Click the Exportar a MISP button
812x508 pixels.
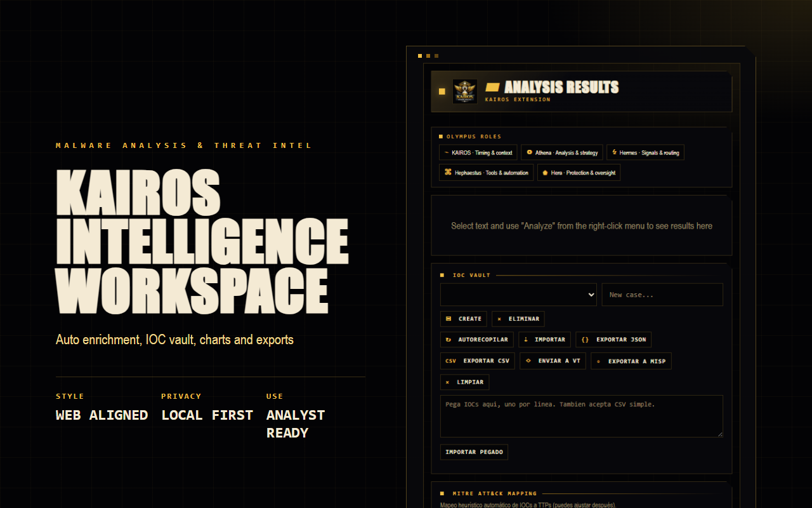(x=631, y=361)
